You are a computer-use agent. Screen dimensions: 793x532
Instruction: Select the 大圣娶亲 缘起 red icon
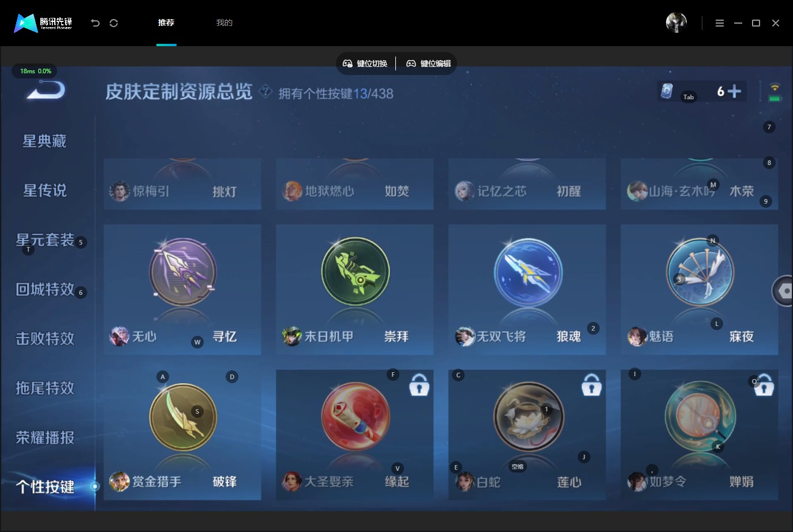click(x=355, y=417)
